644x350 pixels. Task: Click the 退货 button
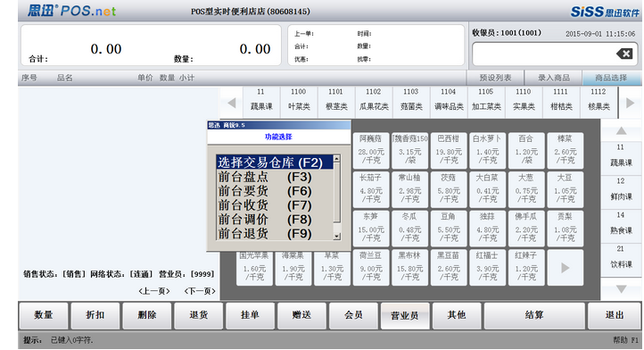(198, 315)
